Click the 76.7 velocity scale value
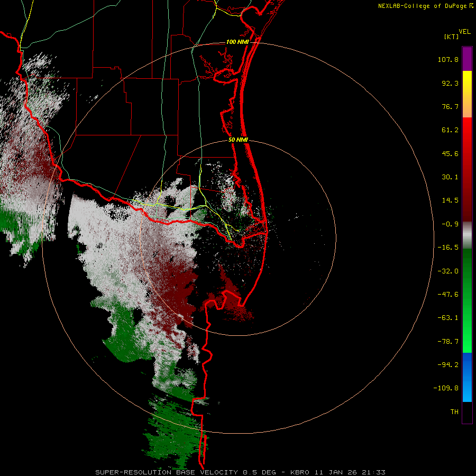Screen dimensions: 476x476 click(x=450, y=106)
